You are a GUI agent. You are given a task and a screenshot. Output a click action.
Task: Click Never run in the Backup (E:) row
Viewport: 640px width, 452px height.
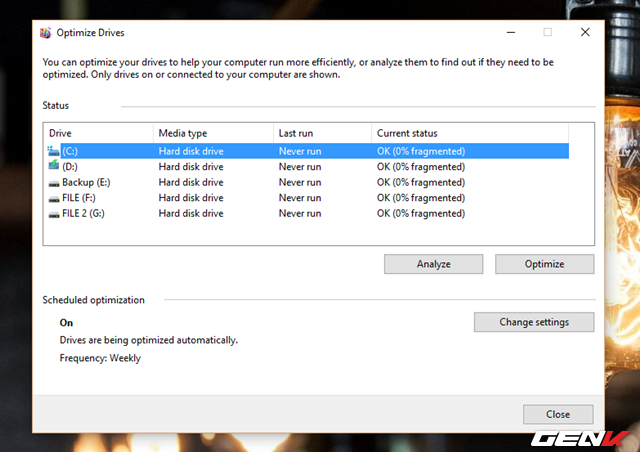[x=300, y=182]
